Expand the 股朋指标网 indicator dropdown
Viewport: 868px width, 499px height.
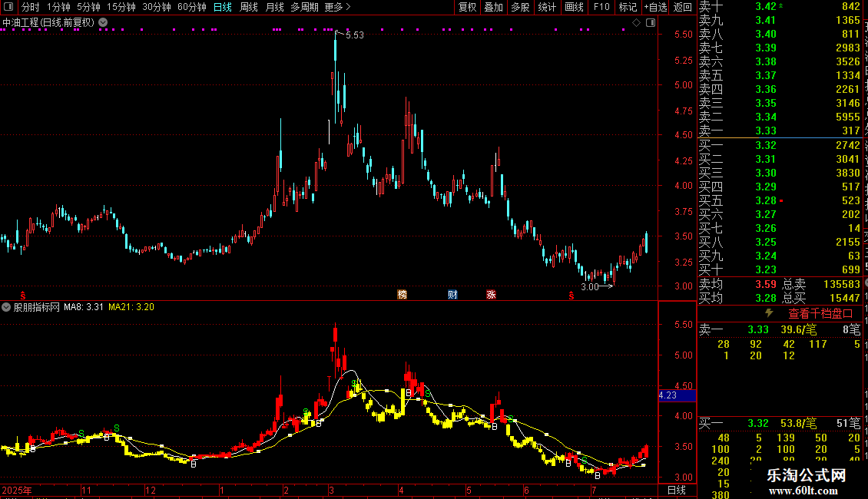click(6, 307)
